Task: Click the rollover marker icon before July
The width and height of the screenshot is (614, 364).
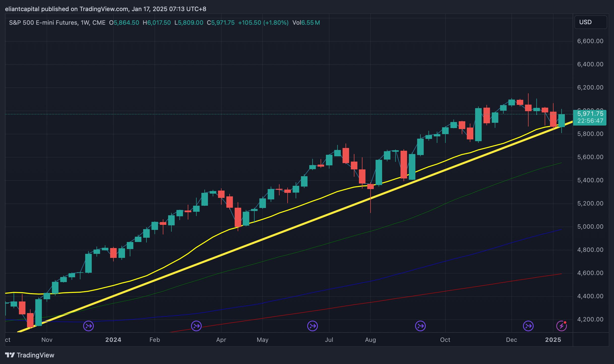Action: click(x=313, y=326)
